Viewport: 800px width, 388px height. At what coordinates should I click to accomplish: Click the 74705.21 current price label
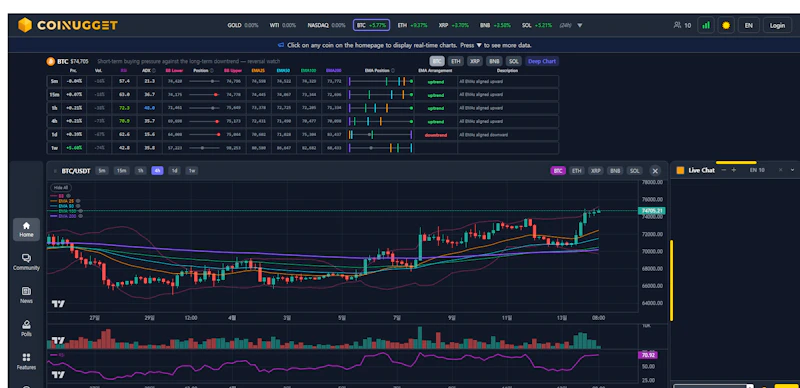(652, 211)
